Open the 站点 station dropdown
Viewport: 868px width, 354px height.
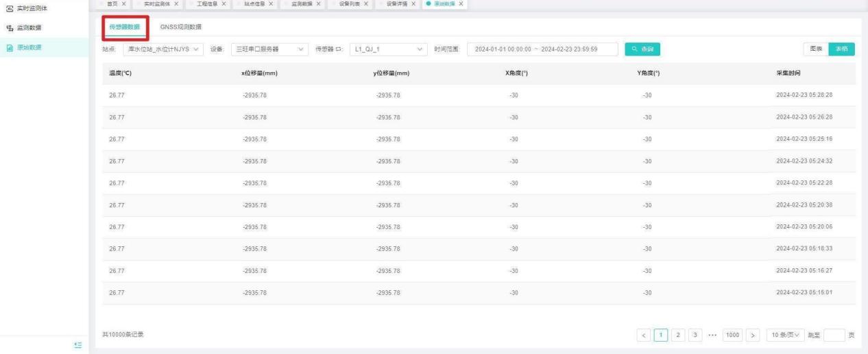pyautogui.click(x=162, y=49)
